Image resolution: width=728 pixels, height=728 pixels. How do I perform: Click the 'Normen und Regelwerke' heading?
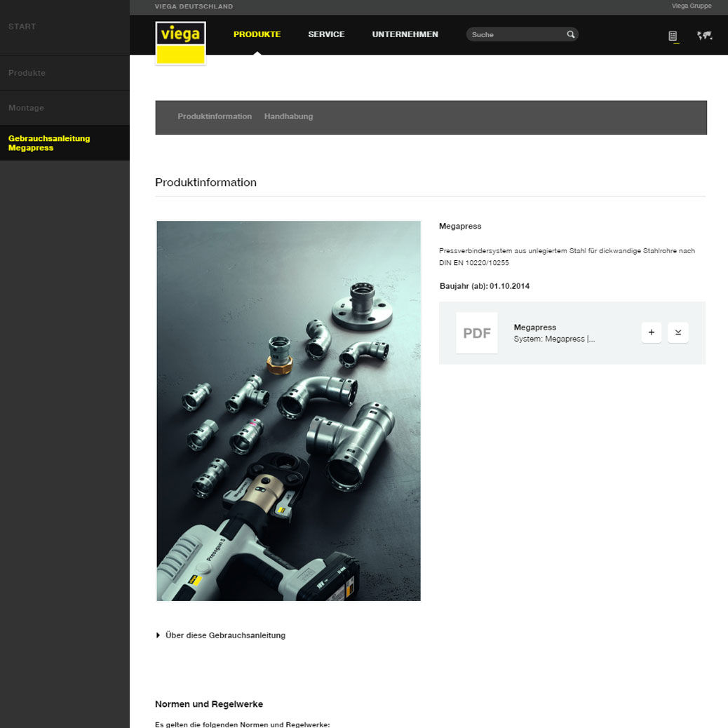pyautogui.click(x=209, y=704)
